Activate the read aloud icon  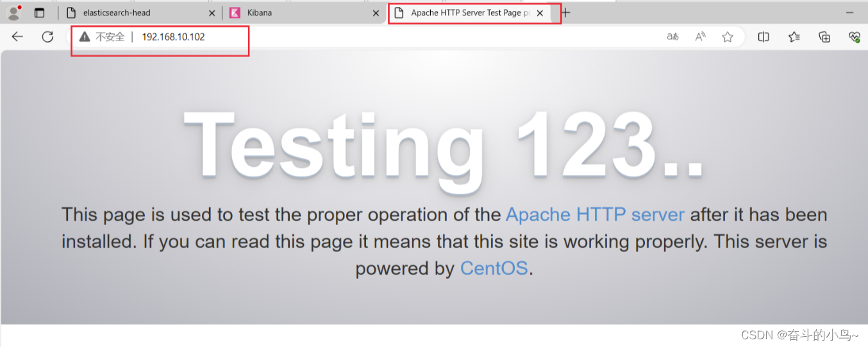701,37
